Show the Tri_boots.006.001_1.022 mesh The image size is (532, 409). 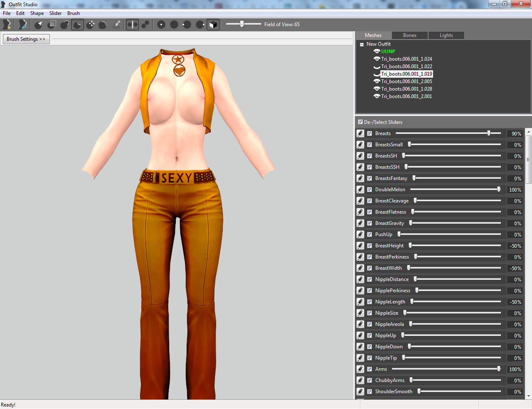[x=377, y=67]
